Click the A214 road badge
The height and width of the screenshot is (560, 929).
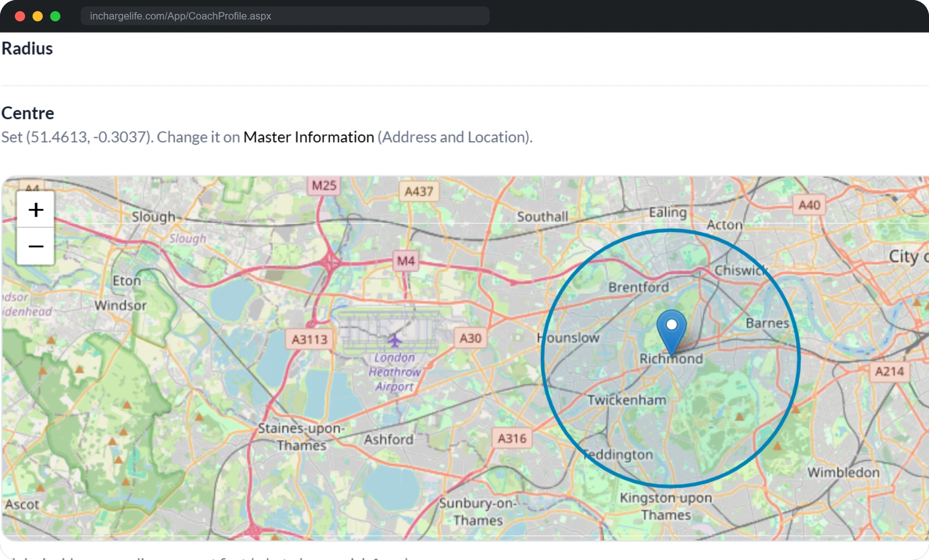point(890,371)
